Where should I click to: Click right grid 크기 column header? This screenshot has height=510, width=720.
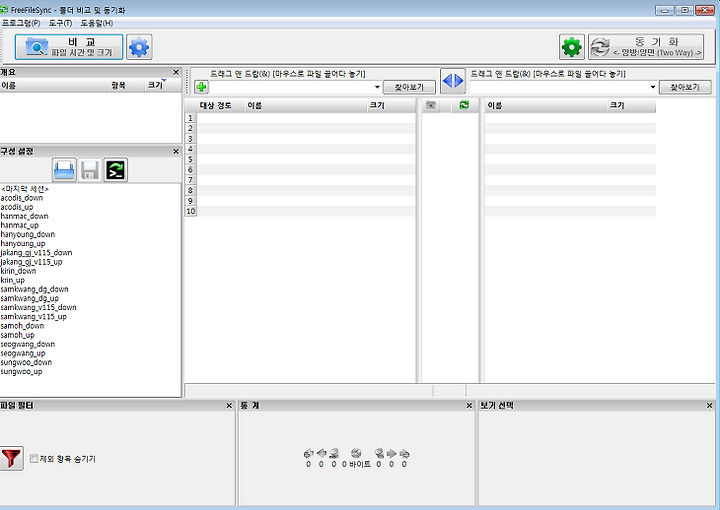pyautogui.click(x=631, y=106)
